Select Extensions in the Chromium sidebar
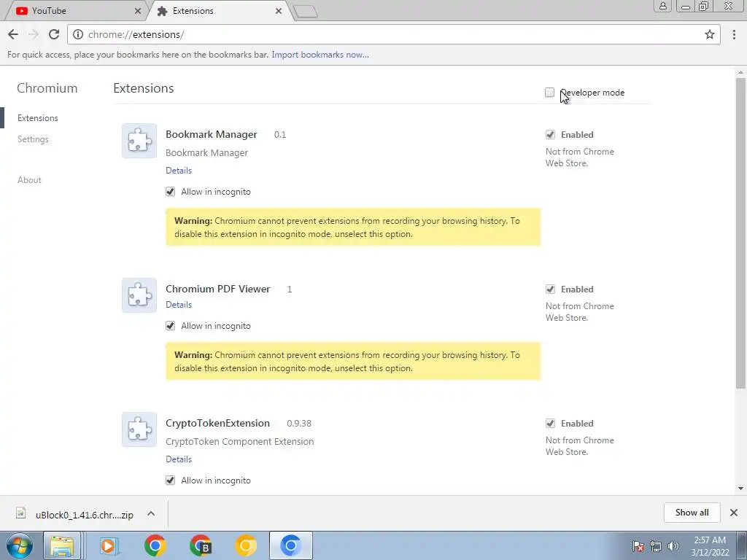 point(38,118)
